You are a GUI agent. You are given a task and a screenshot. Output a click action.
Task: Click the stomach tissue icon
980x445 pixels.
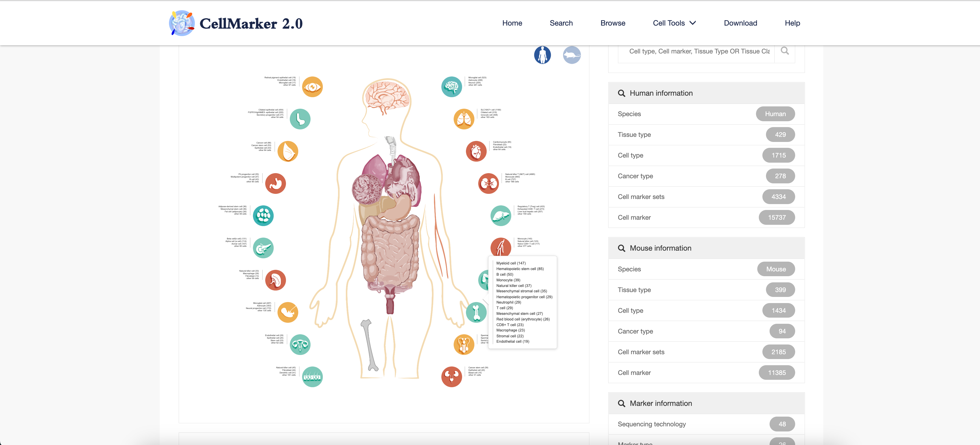pyautogui.click(x=275, y=184)
